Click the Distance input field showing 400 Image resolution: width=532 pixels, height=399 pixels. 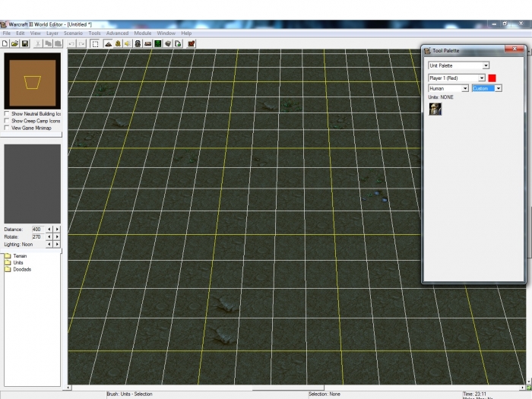pyautogui.click(x=38, y=230)
